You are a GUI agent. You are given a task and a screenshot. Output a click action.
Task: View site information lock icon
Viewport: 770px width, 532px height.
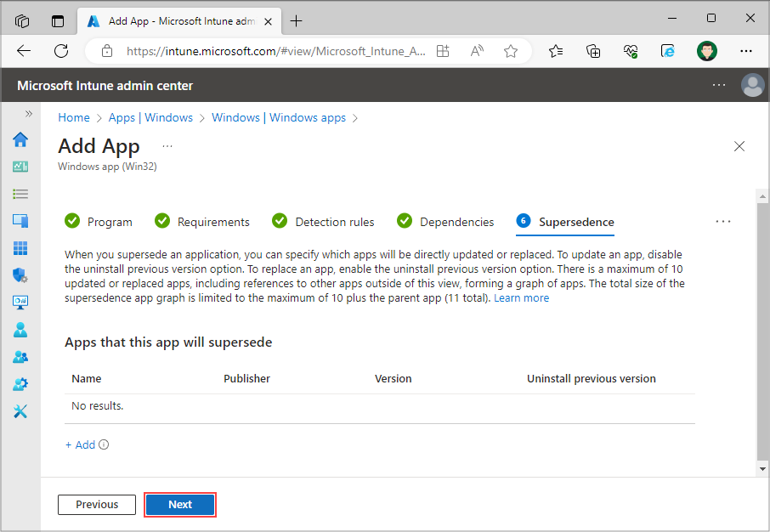click(x=107, y=51)
